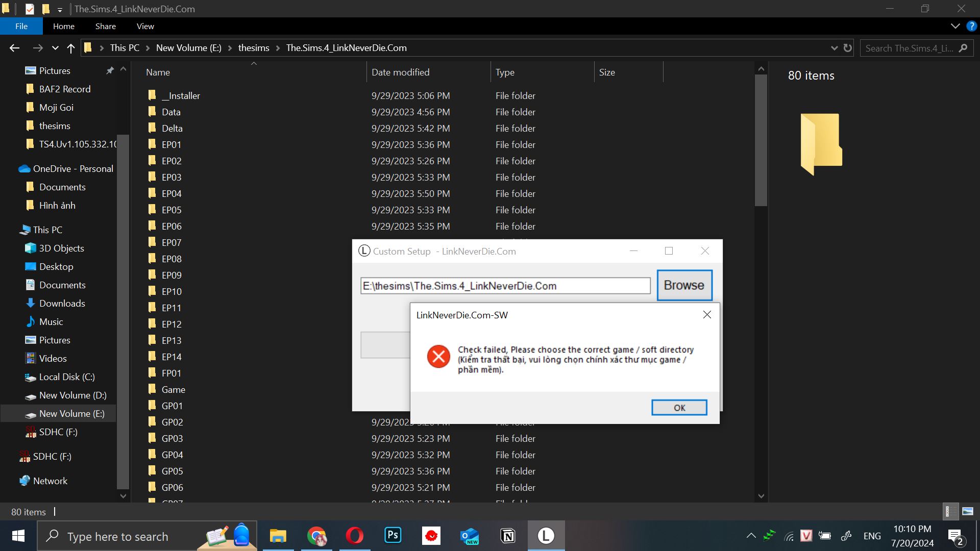Click the back navigation arrow

(14, 48)
